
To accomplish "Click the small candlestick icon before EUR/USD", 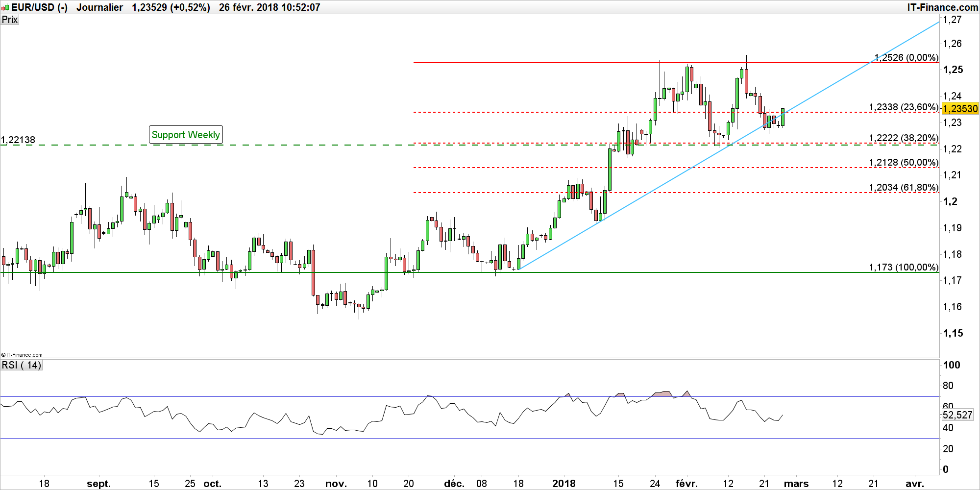I will coord(5,8).
